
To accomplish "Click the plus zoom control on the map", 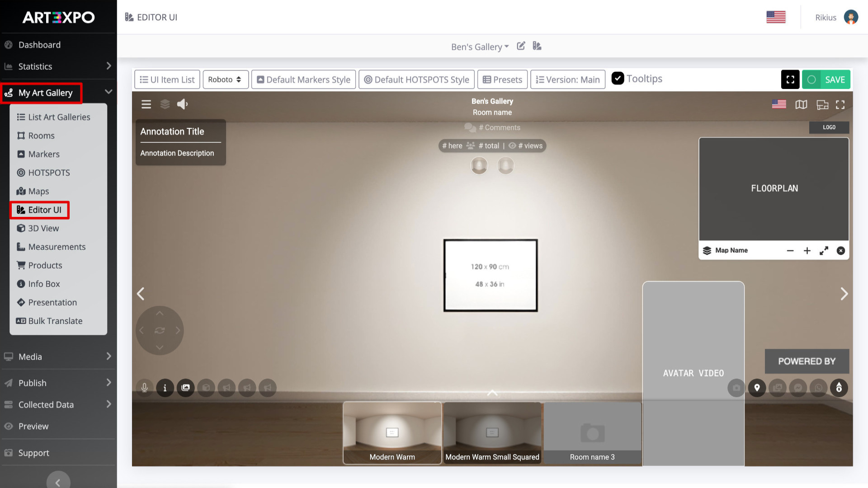I will point(807,251).
